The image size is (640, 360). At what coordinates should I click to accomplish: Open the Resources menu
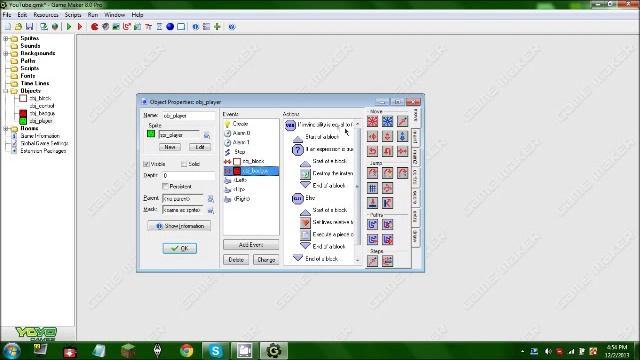46,15
